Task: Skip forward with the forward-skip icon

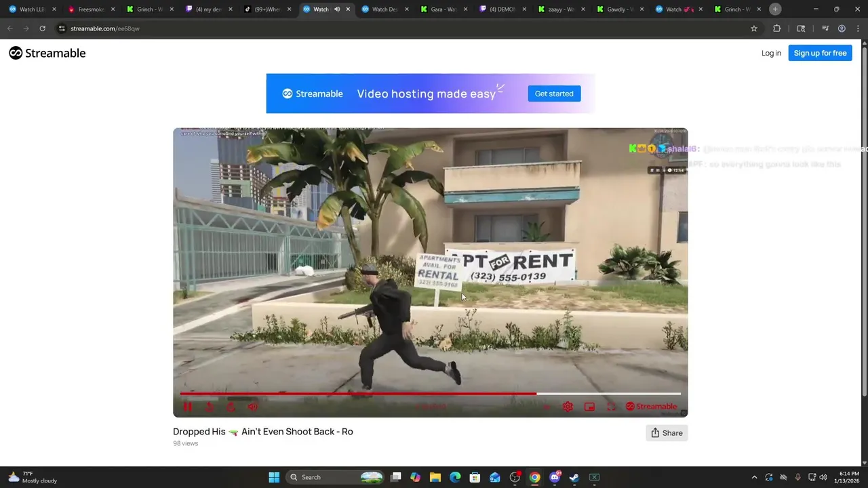Action: tap(231, 407)
